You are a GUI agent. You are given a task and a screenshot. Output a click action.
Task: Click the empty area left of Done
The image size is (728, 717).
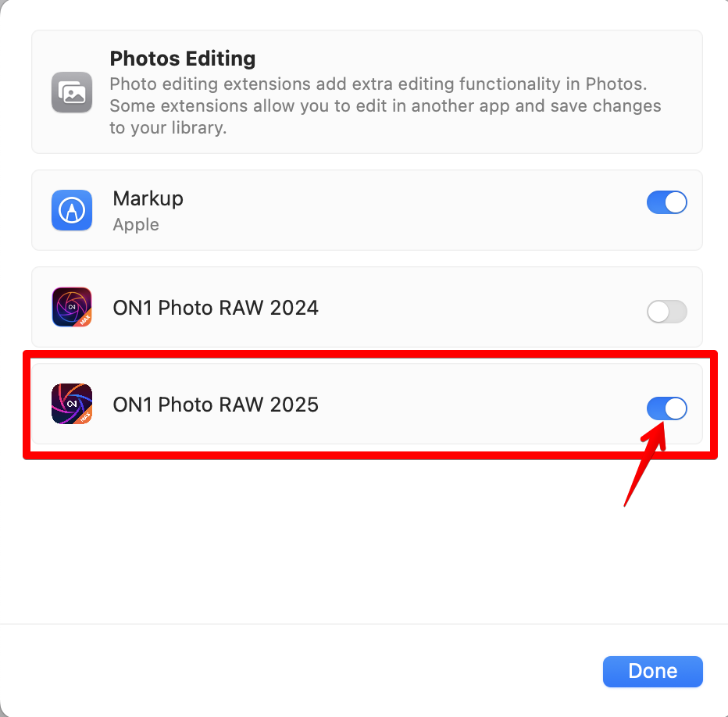[x=312, y=671]
